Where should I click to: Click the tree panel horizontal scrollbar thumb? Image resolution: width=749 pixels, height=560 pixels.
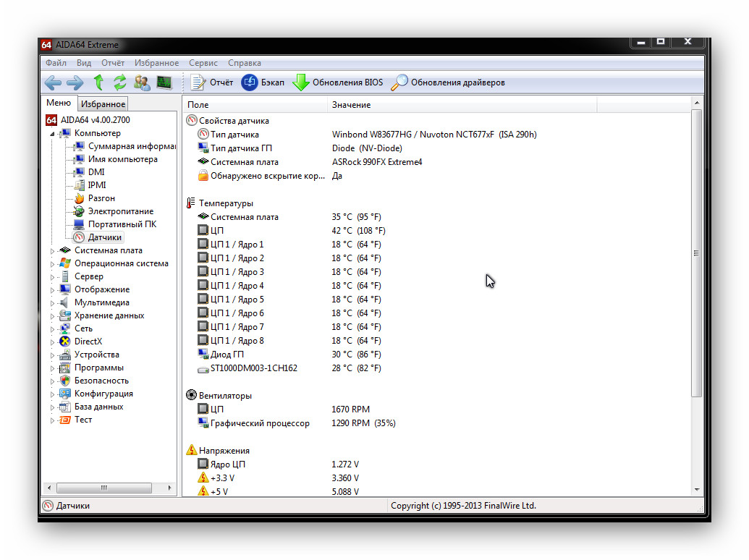(x=104, y=488)
